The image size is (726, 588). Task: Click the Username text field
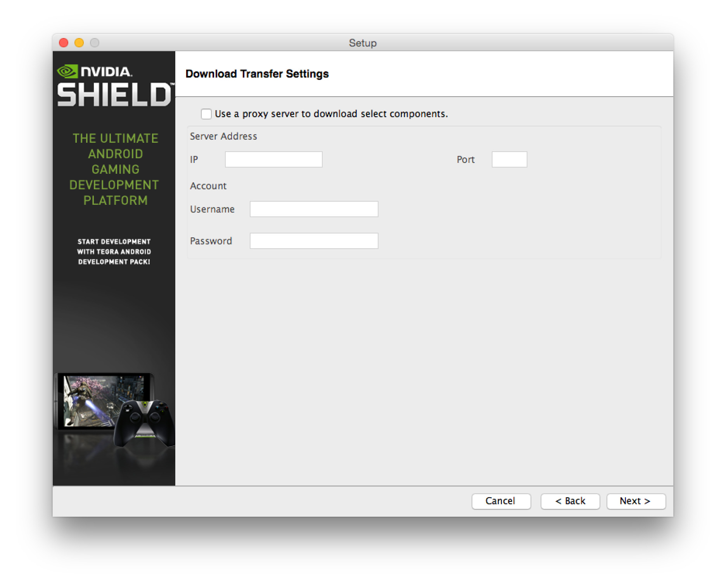pos(314,209)
